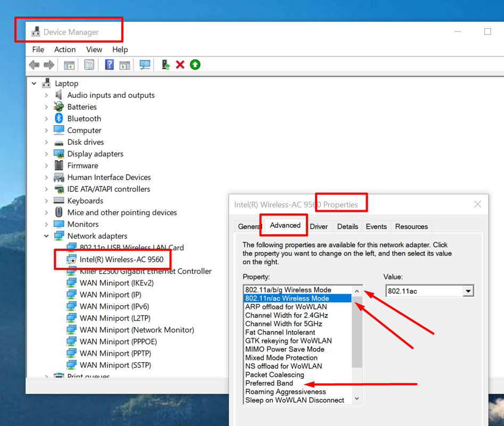Screen dimensions: 504x426
Task: Click the Update driver toolbar icon
Action: 166,65
